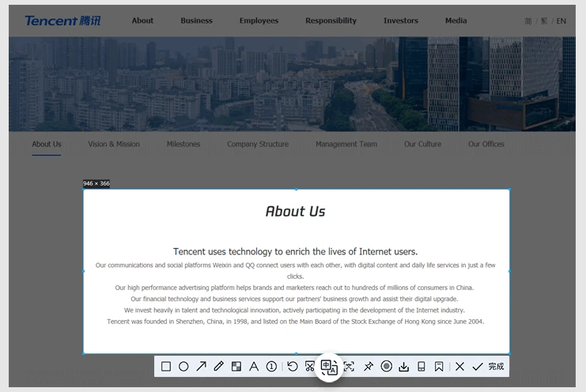Translate the captured screenshot text
The height and width of the screenshot is (392, 586).
coord(329,367)
